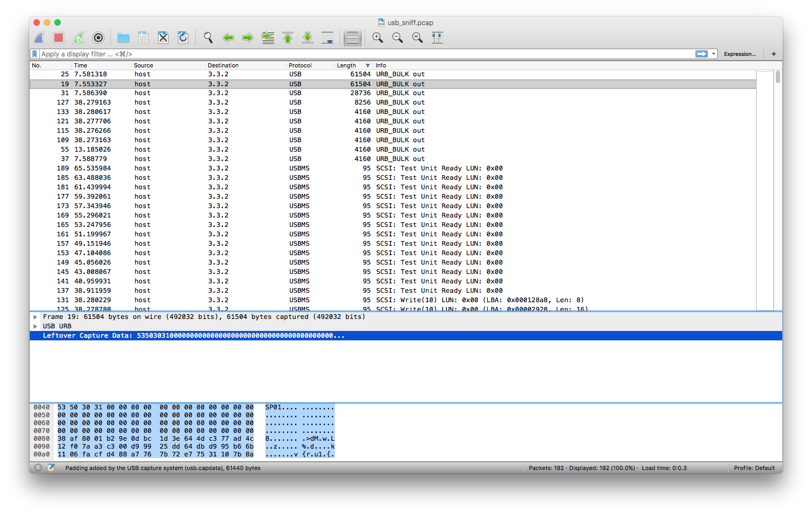Expand the USB URB tree item
This screenshot has width=812, height=515.
point(36,326)
